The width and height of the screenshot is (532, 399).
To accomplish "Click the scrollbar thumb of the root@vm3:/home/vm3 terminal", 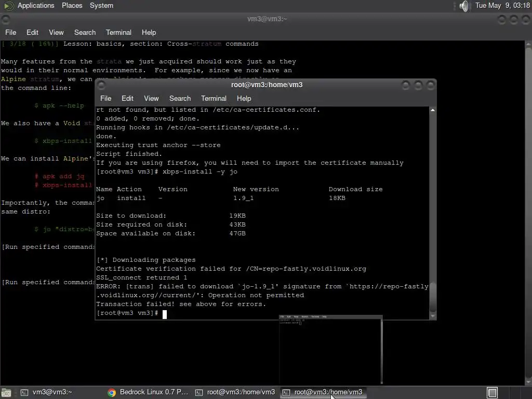I will pyautogui.click(x=433, y=297).
